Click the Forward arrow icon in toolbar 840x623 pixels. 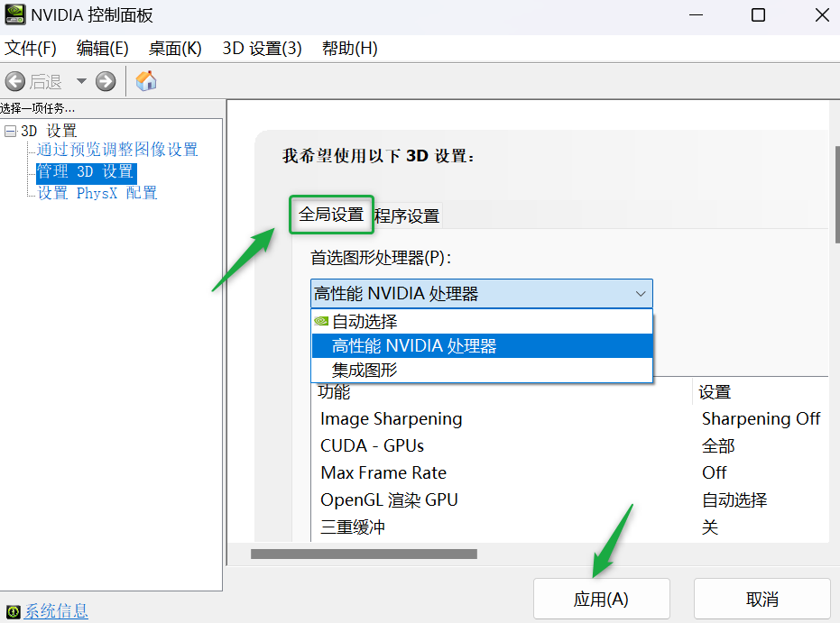(106, 81)
